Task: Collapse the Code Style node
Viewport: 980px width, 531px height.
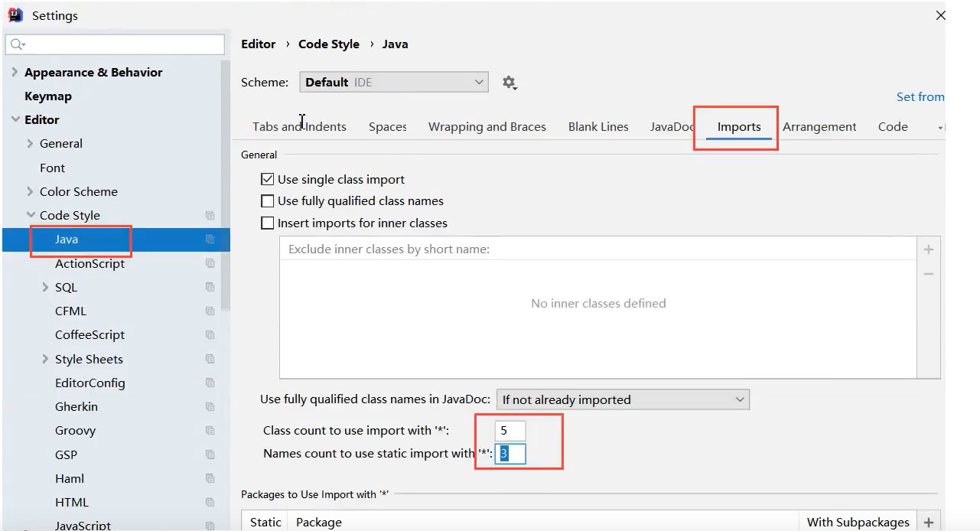Action: [31, 216]
